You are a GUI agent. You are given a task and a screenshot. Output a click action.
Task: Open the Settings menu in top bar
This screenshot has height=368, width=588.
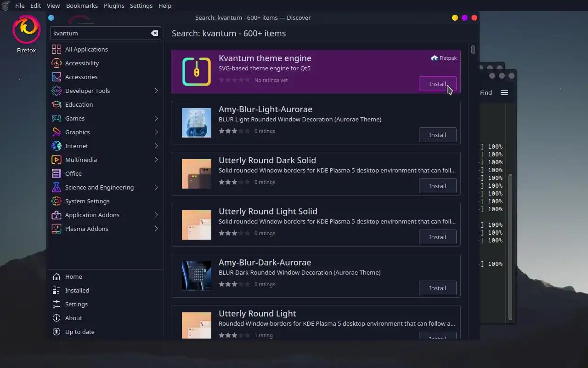tap(141, 6)
